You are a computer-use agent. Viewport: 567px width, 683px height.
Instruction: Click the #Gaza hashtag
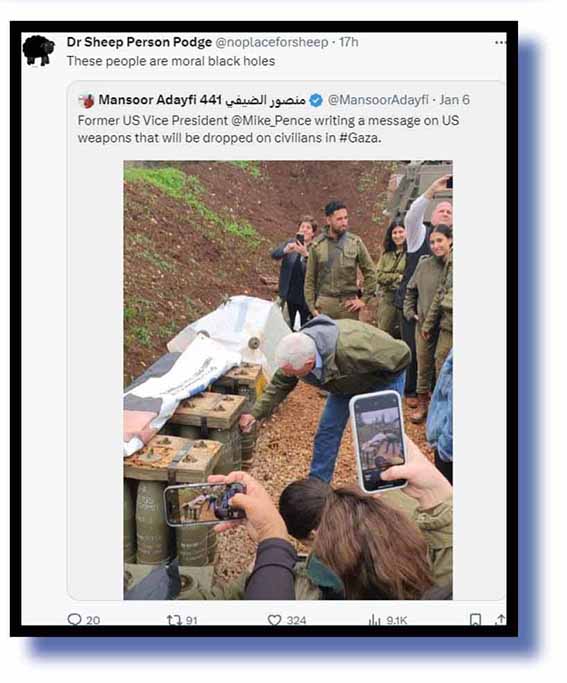click(x=359, y=138)
